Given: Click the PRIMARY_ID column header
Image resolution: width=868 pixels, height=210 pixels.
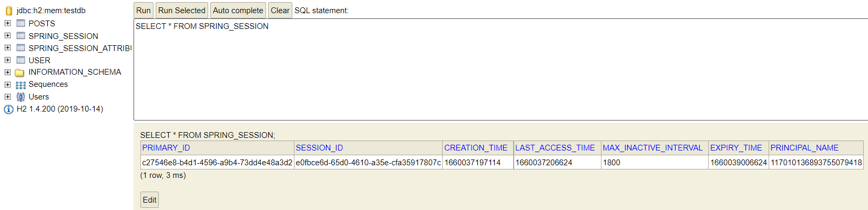Looking at the screenshot, I should click(217, 148).
